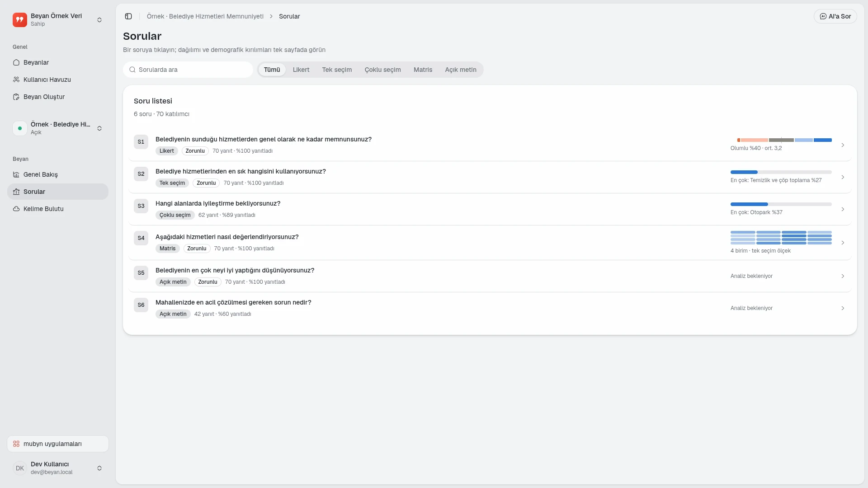Open Kullanıcı Havuzu in the sidebar
Viewport: 868px width, 488px height.
(58, 80)
